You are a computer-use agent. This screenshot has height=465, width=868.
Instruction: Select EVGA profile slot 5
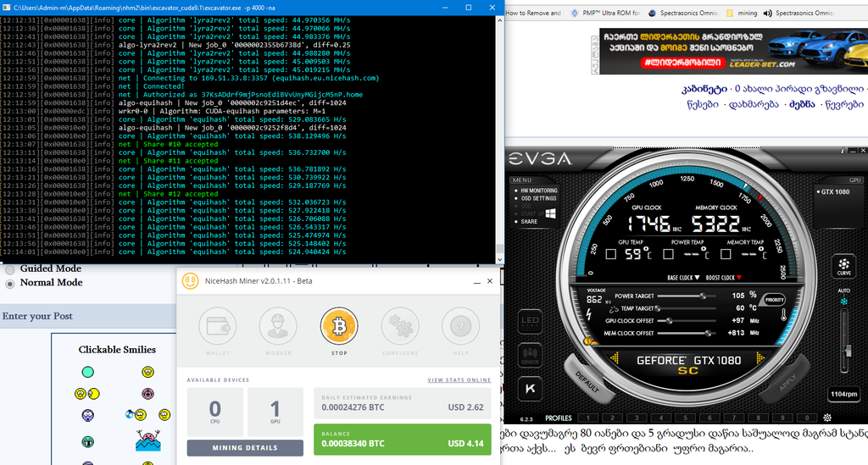[x=685, y=418]
